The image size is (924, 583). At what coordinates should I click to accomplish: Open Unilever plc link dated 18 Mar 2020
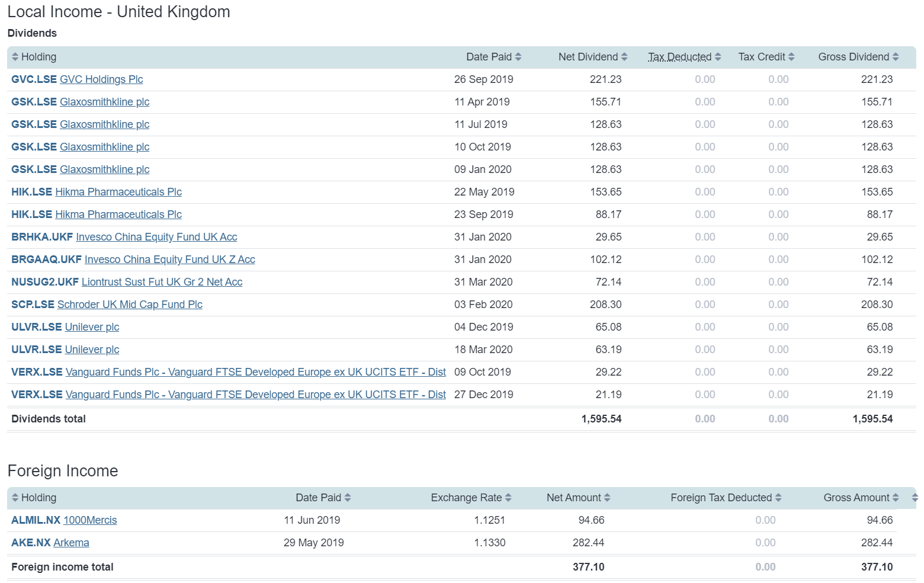pyautogui.click(x=92, y=350)
